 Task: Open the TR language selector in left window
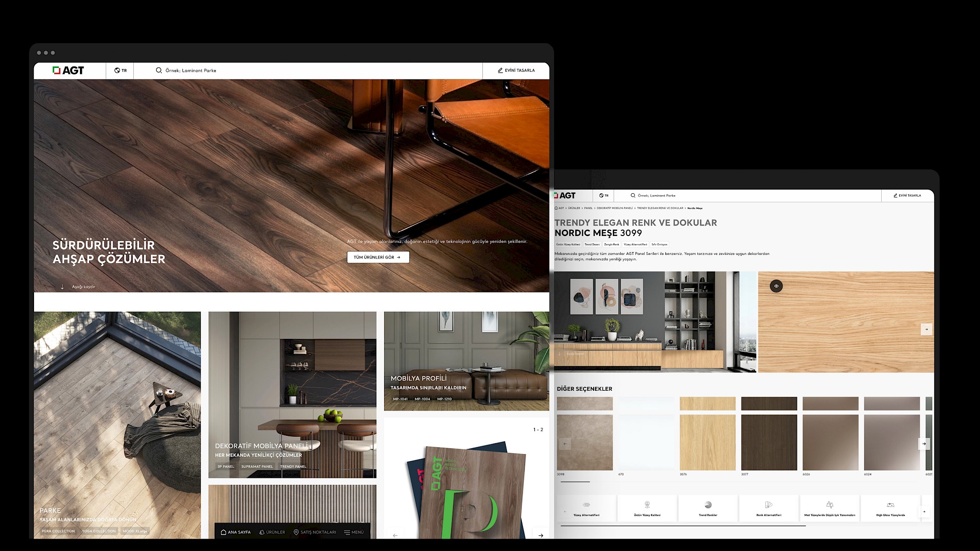(120, 70)
